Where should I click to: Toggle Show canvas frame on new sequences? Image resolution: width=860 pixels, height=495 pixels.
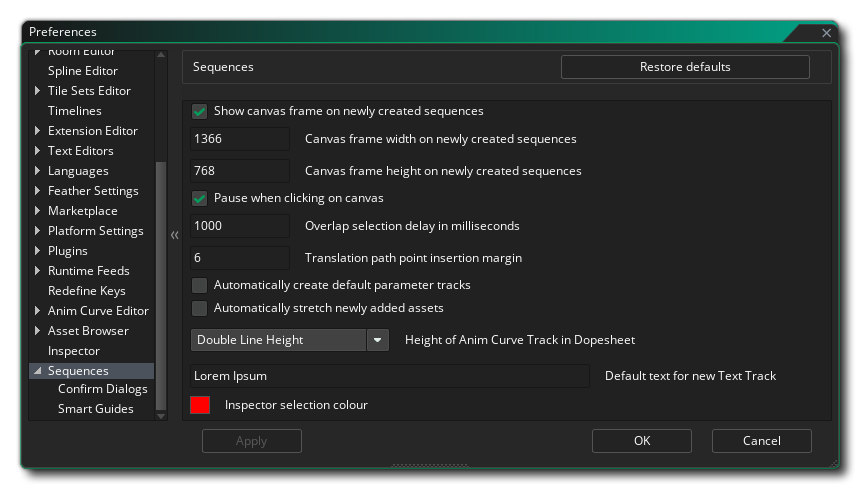click(200, 111)
